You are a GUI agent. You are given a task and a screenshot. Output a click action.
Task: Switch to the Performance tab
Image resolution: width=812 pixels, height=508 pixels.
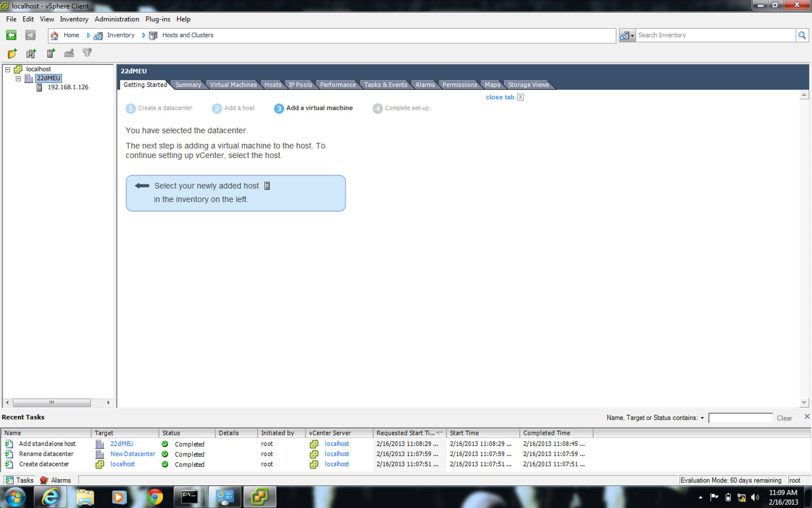click(x=338, y=85)
